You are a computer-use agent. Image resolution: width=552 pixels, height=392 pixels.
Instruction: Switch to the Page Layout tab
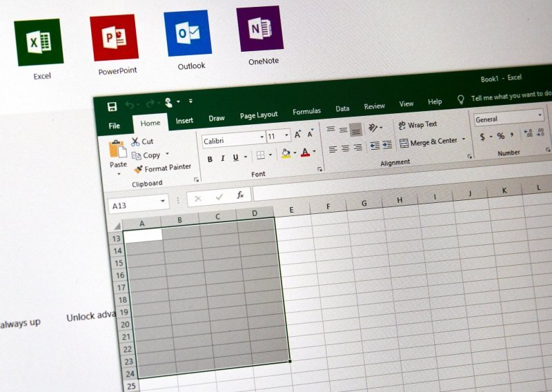259,115
